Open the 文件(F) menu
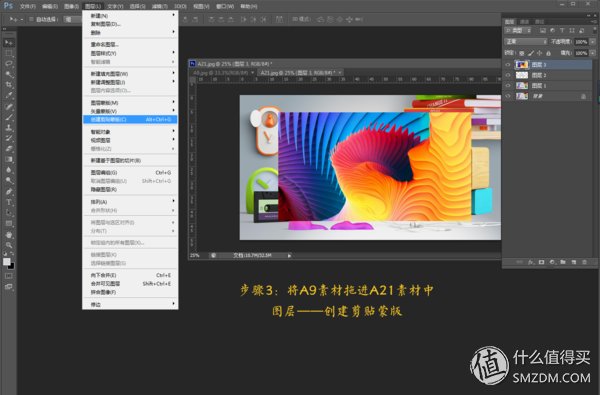Viewport: 600px width, 395px height. (x=28, y=6)
